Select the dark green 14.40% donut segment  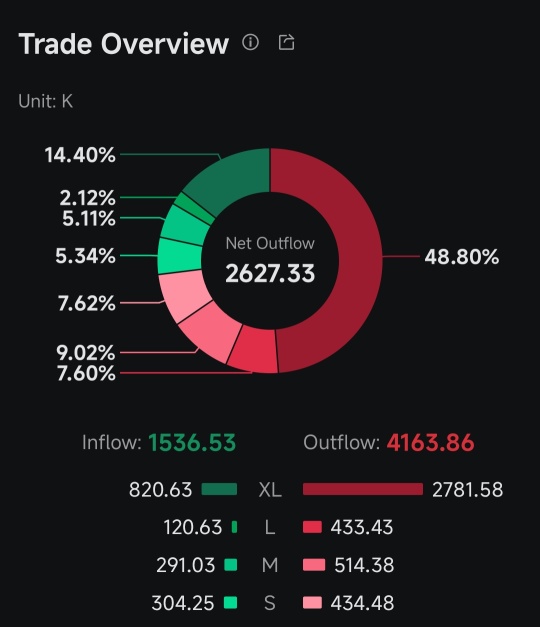pos(236,176)
